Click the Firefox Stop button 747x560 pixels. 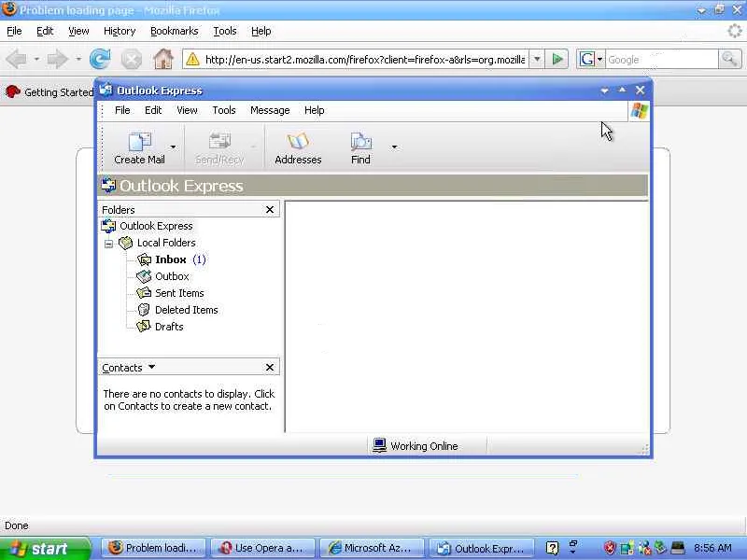pyautogui.click(x=132, y=60)
